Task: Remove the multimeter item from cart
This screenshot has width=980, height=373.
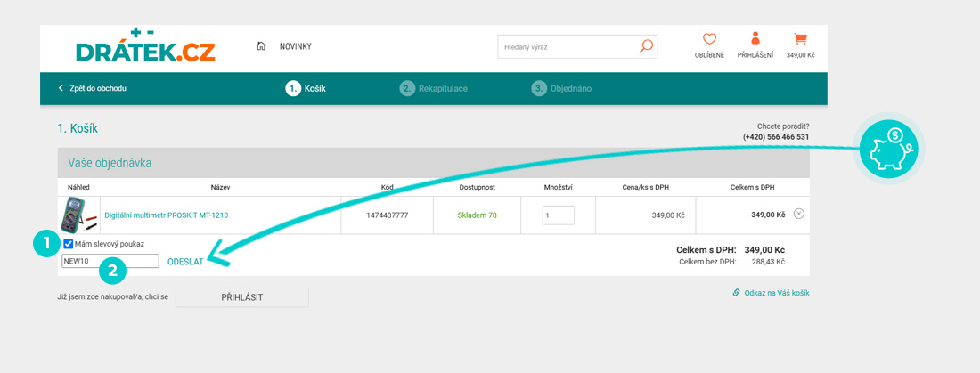Action: click(x=798, y=214)
